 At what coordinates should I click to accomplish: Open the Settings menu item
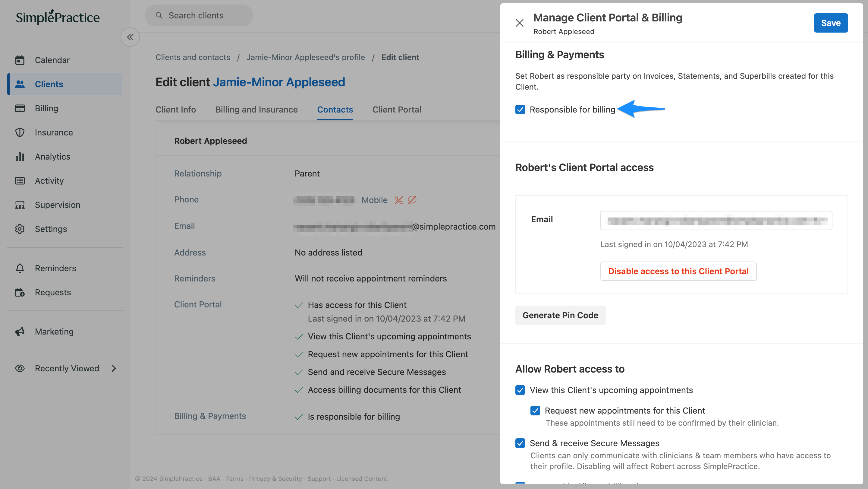(x=65, y=229)
